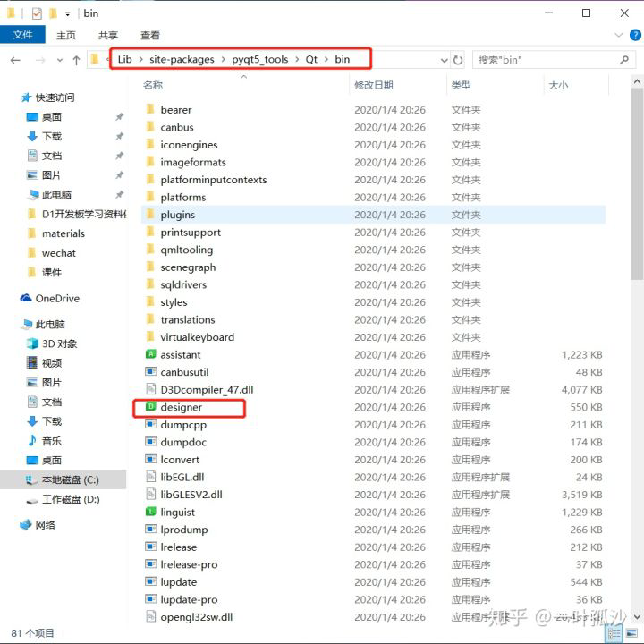Select the lconvert file name
644x644 pixels.
click(x=180, y=460)
